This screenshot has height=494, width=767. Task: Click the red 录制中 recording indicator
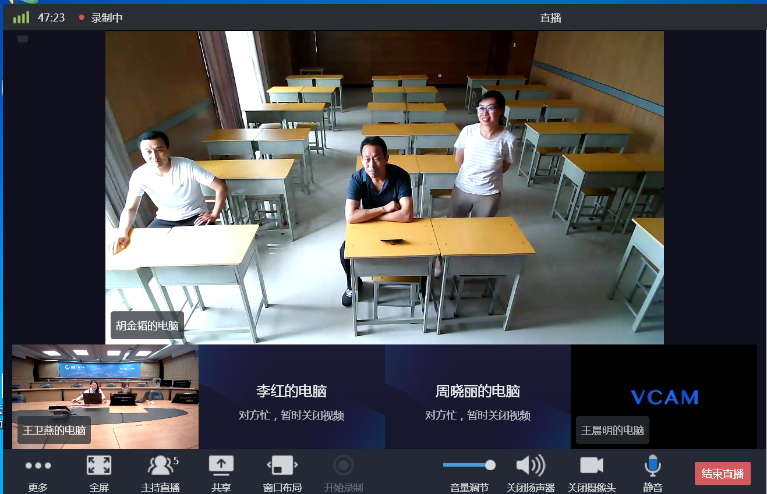pos(101,17)
